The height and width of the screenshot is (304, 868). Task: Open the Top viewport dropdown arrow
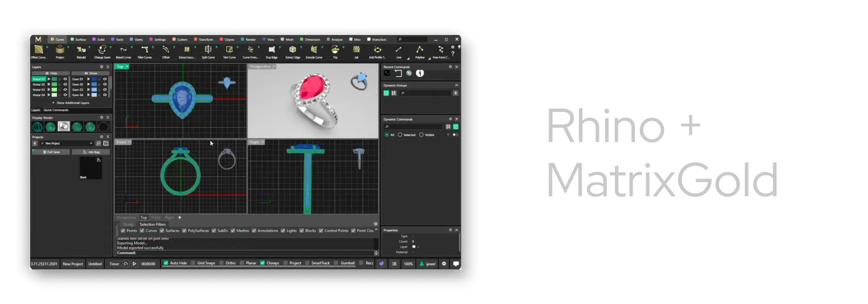pyautogui.click(x=127, y=66)
